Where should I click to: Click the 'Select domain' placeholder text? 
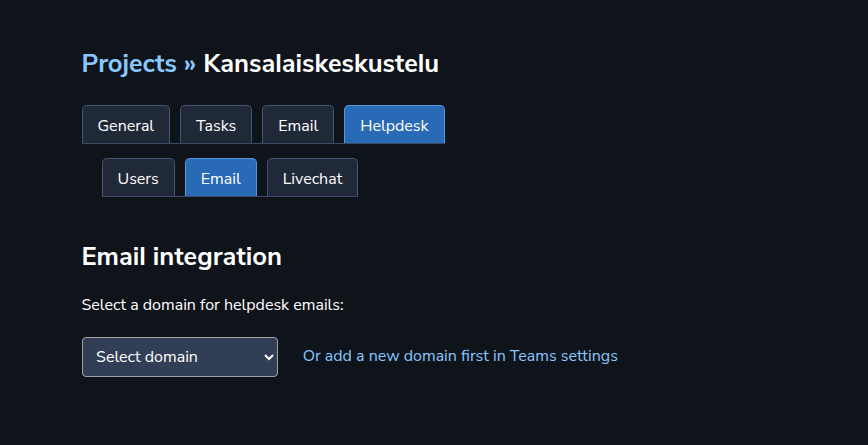pos(147,357)
